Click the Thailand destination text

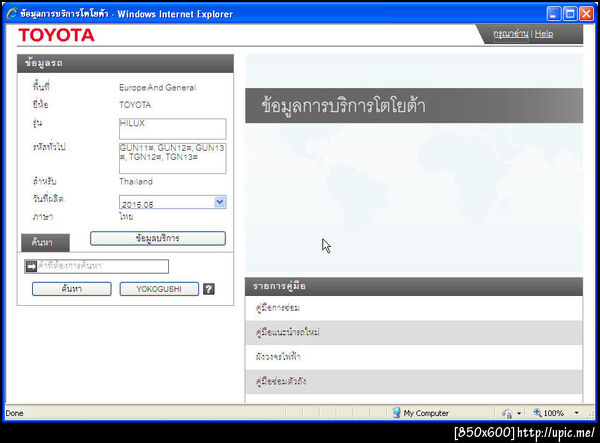pyautogui.click(x=136, y=181)
